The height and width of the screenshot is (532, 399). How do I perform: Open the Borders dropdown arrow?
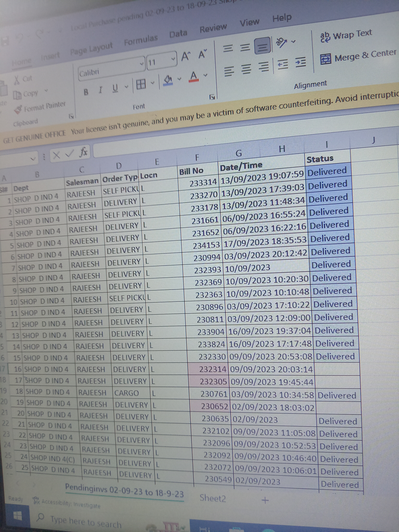tap(152, 83)
